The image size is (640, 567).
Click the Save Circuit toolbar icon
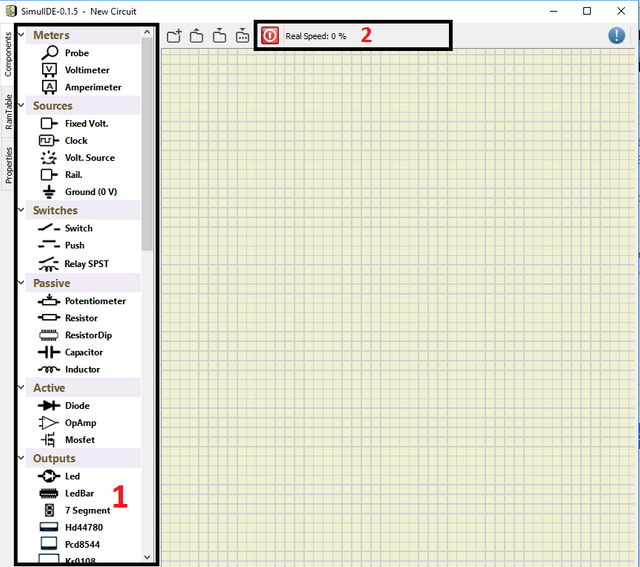coord(219,36)
